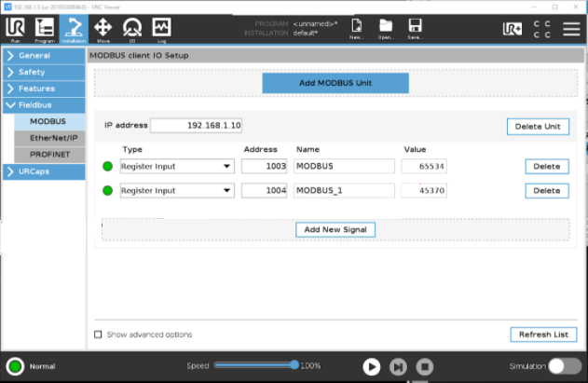Click Refresh List button

coord(543,335)
